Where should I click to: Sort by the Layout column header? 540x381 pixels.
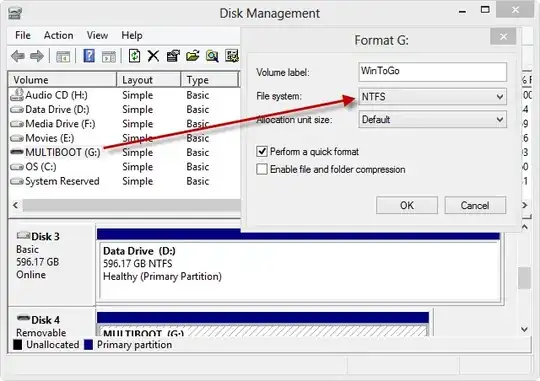(149, 80)
